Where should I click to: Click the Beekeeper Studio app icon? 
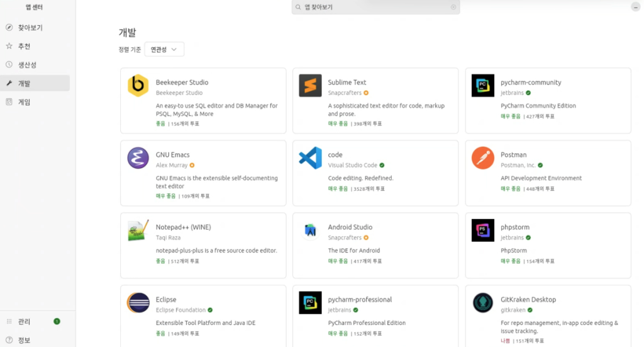pyautogui.click(x=138, y=86)
